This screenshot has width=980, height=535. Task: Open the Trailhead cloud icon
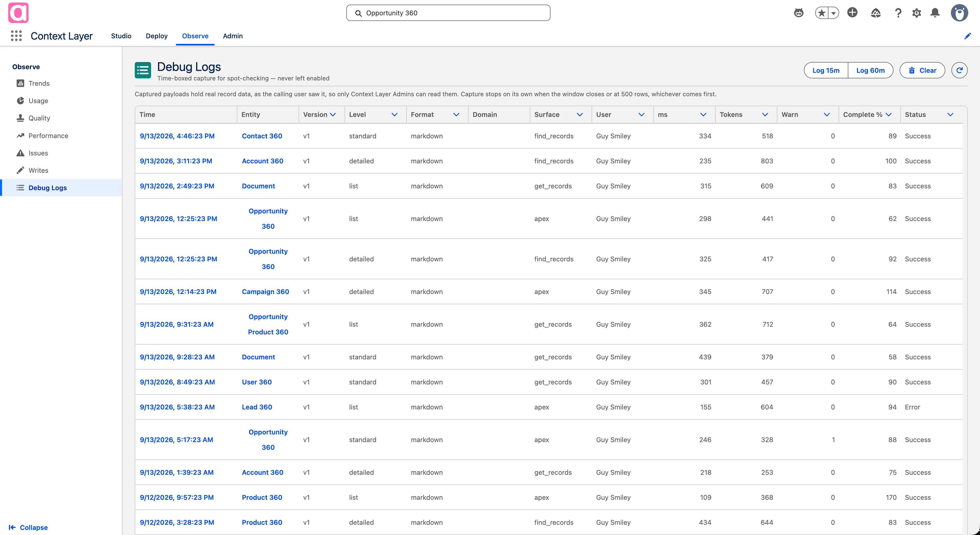[x=876, y=13]
